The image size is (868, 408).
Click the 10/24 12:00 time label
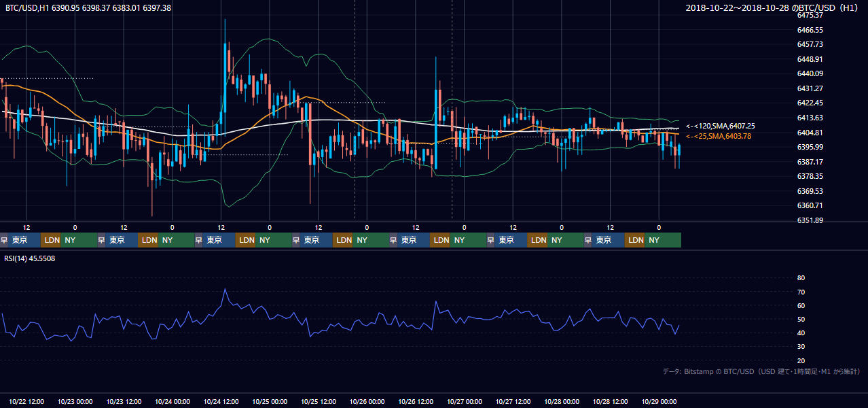click(221, 402)
